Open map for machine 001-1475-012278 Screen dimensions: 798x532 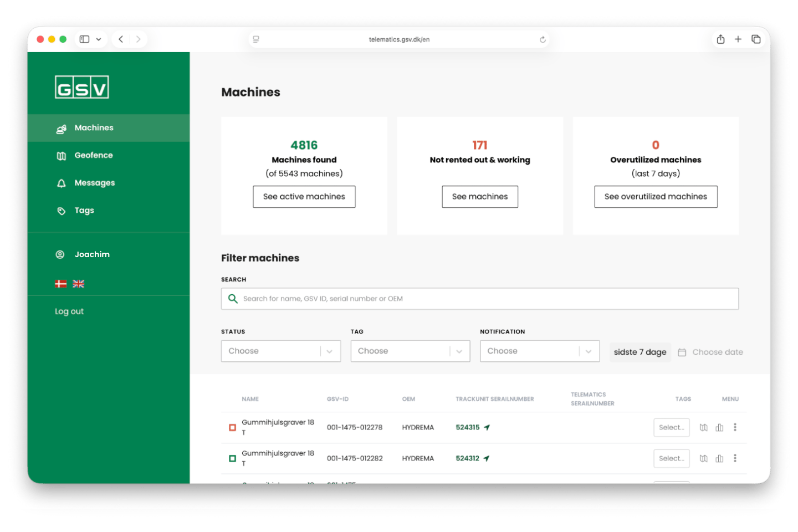click(x=704, y=427)
